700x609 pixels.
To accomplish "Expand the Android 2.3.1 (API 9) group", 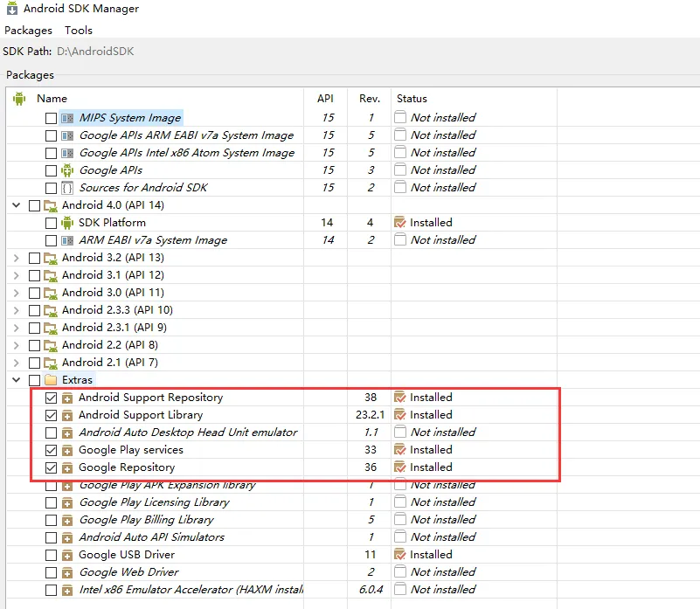I will [17, 328].
